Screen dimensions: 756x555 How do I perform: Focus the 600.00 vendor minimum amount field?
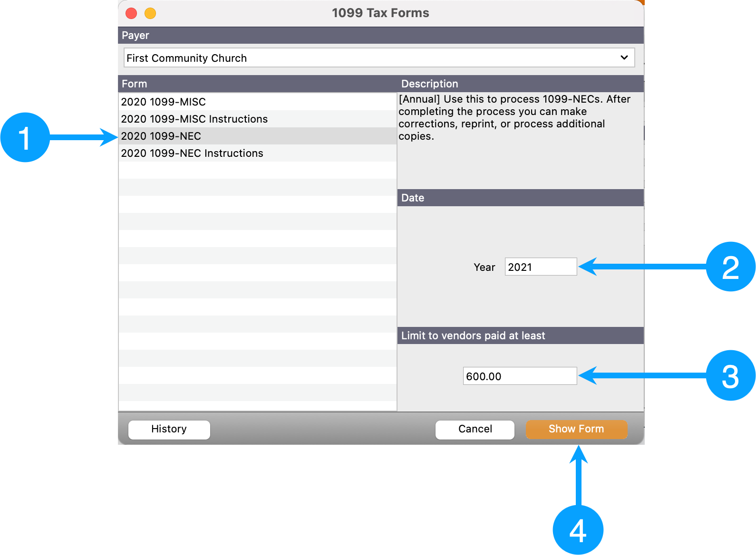pos(519,376)
